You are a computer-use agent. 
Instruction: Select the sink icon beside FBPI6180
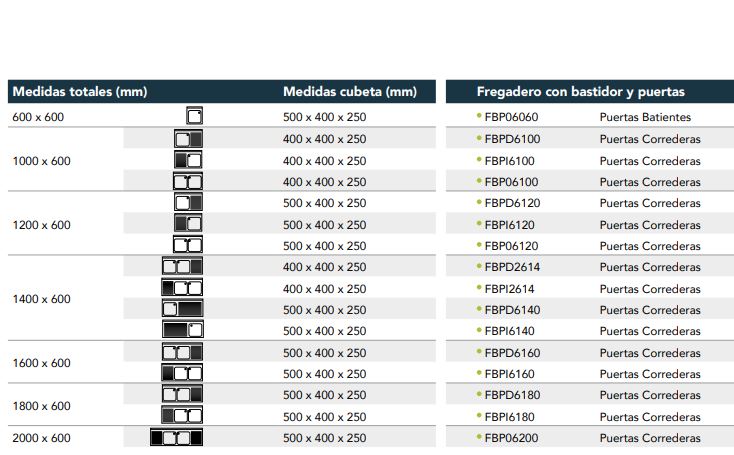point(183,415)
